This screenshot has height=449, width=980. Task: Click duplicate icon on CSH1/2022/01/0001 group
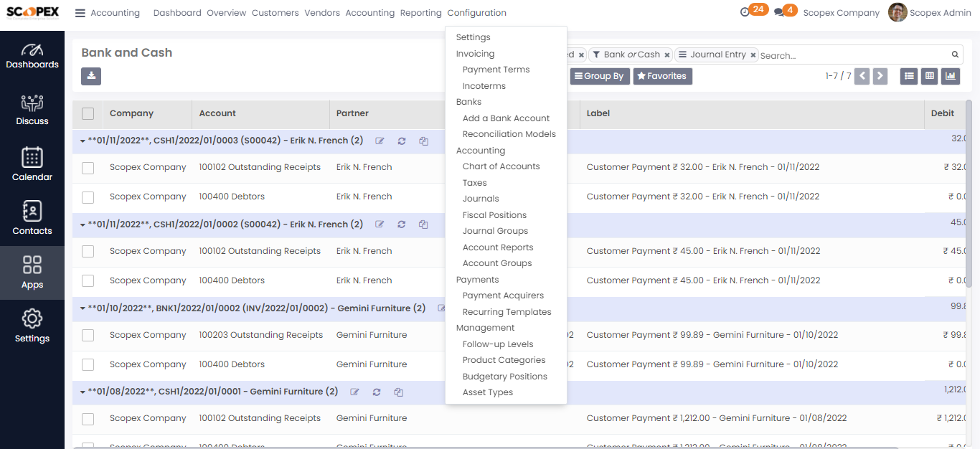(x=398, y=392)
